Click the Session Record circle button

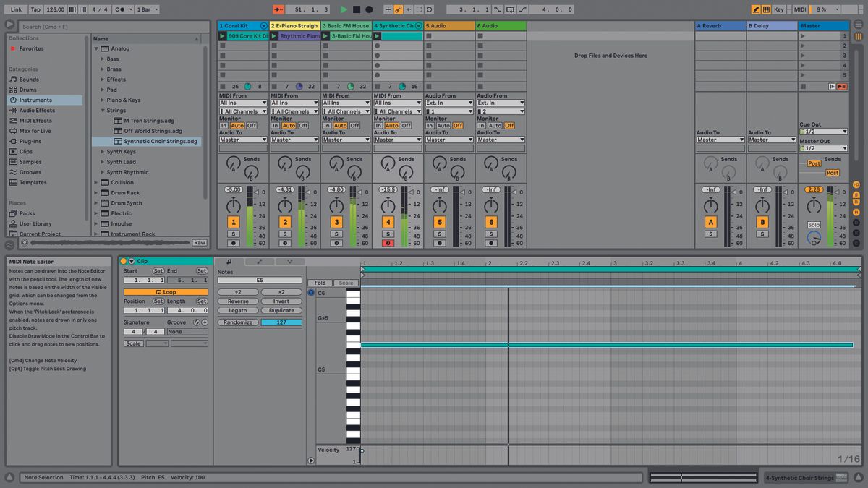[429, 9]
